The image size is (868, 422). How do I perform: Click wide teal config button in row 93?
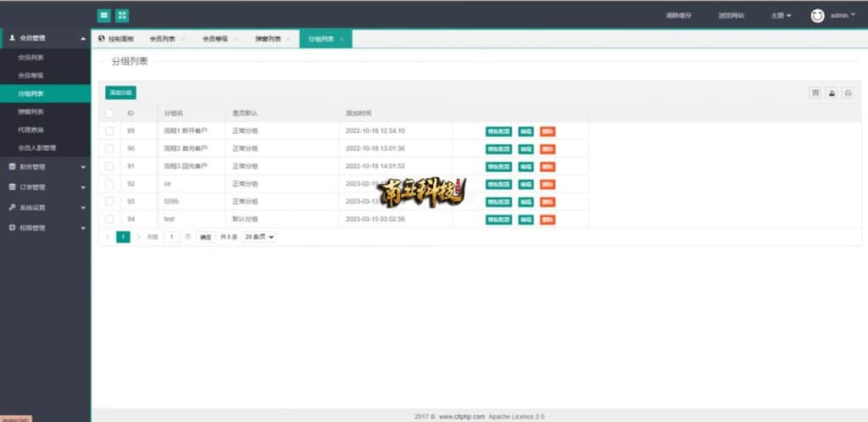click(498, 203)
